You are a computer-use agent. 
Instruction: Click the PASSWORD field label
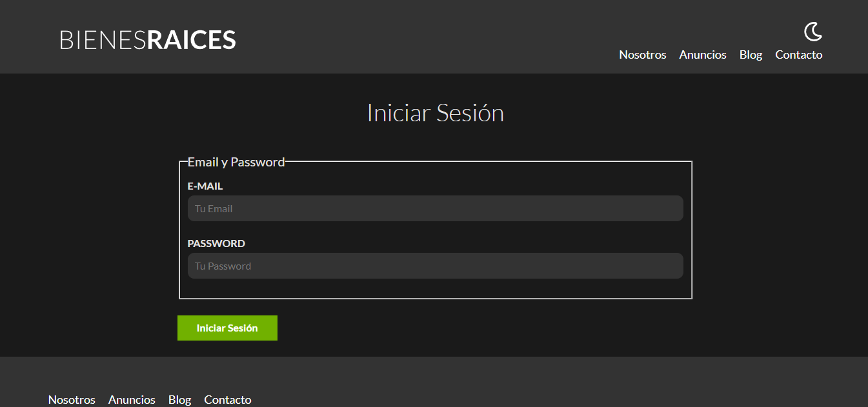216,243
